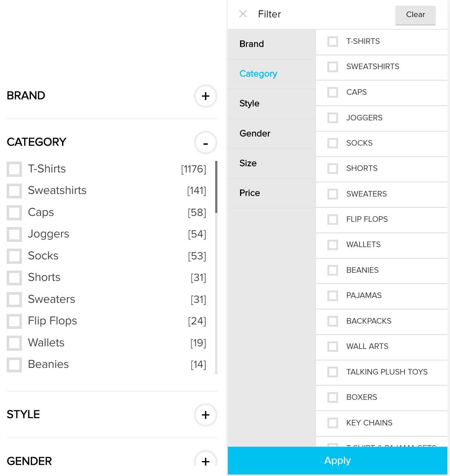Image resolution: width=450 pixels, height=476 pixels.
Task: Check the Beanies [14] checkbox
Action: click(14, 365)
